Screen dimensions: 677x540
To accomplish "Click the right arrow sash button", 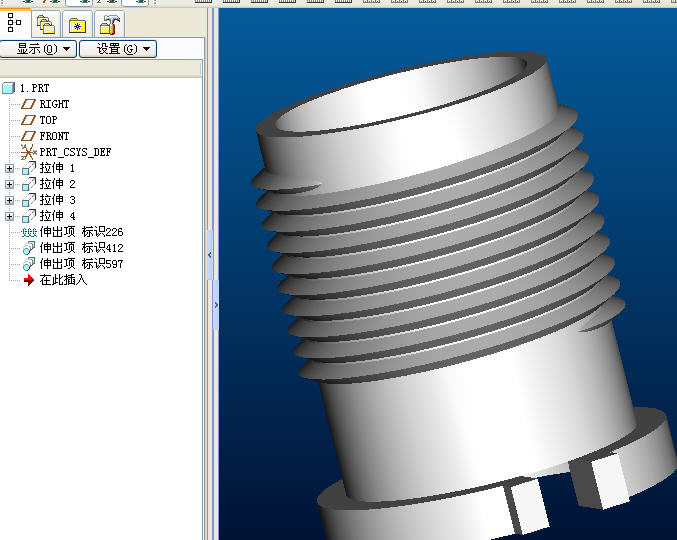I will click(216, 305).
